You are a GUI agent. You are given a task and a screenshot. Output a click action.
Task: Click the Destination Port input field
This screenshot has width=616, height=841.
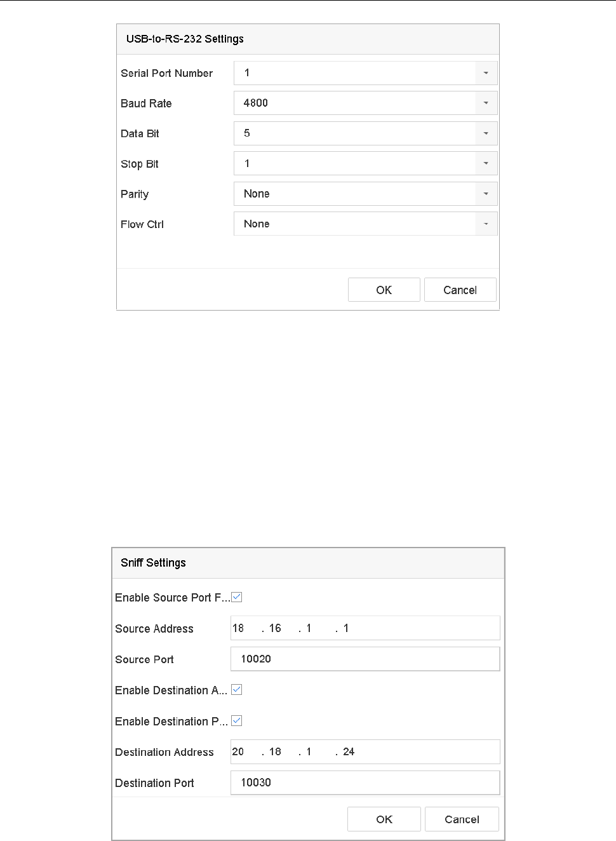click(x=365, y=783)
